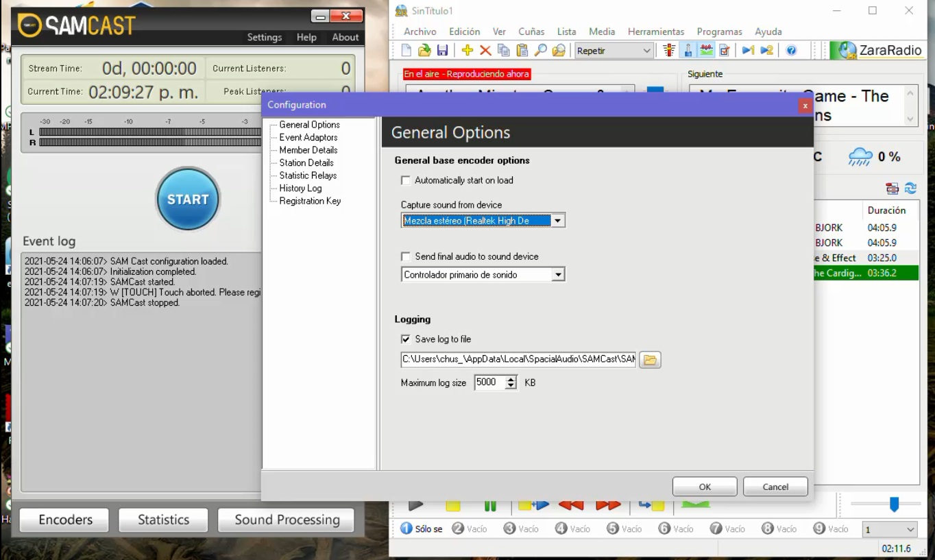Click the player 2 arrow icon in ZaraRadio
This screenshot has height=560, width=935.
pos(766,51)
